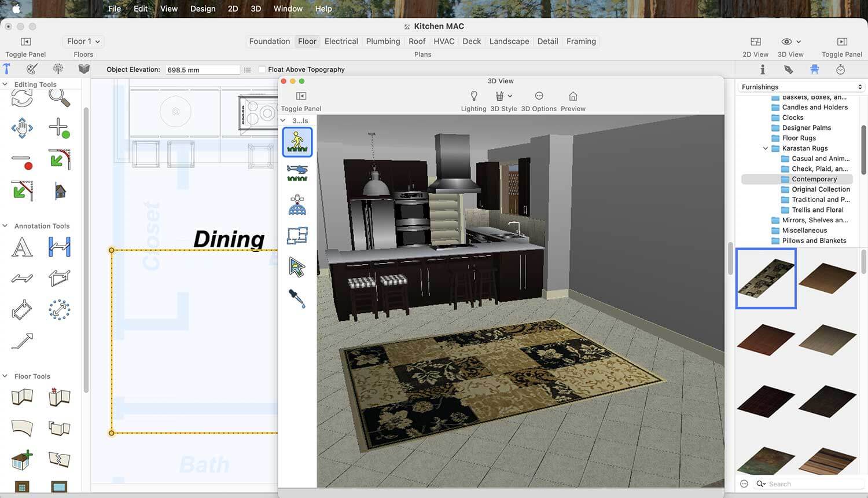Select the helicopter fly-around view icon

(297, 172)
